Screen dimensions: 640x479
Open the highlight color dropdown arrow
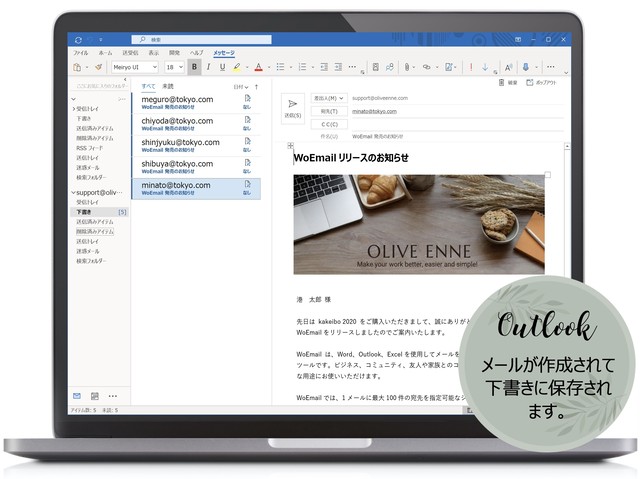[247, 68]
